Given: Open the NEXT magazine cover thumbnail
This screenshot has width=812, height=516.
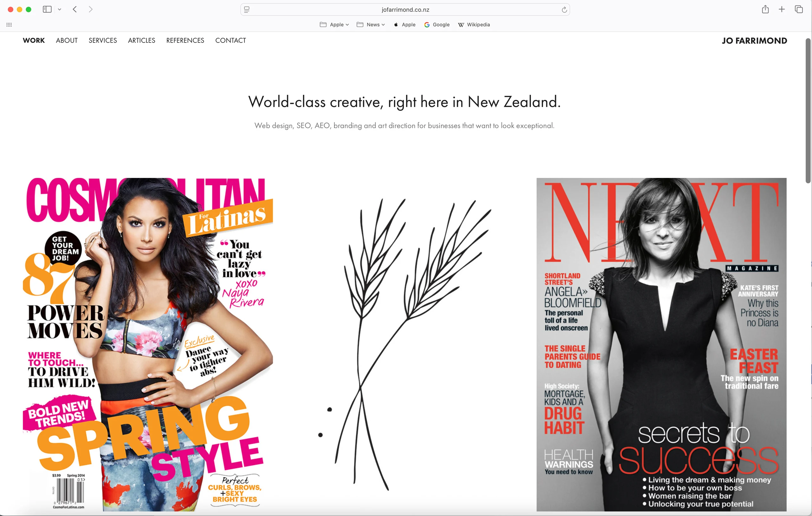Looking at the screenshot, I should pyautogui.click(x=662, y=344).
